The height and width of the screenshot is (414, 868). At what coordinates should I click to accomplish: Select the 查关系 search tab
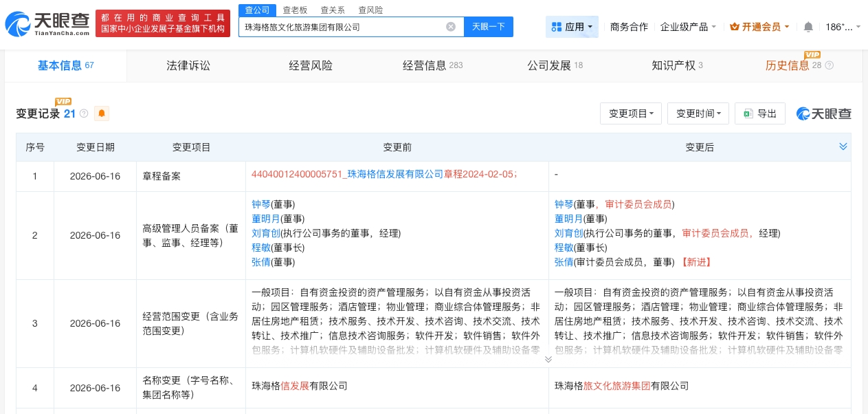(333, 10)
